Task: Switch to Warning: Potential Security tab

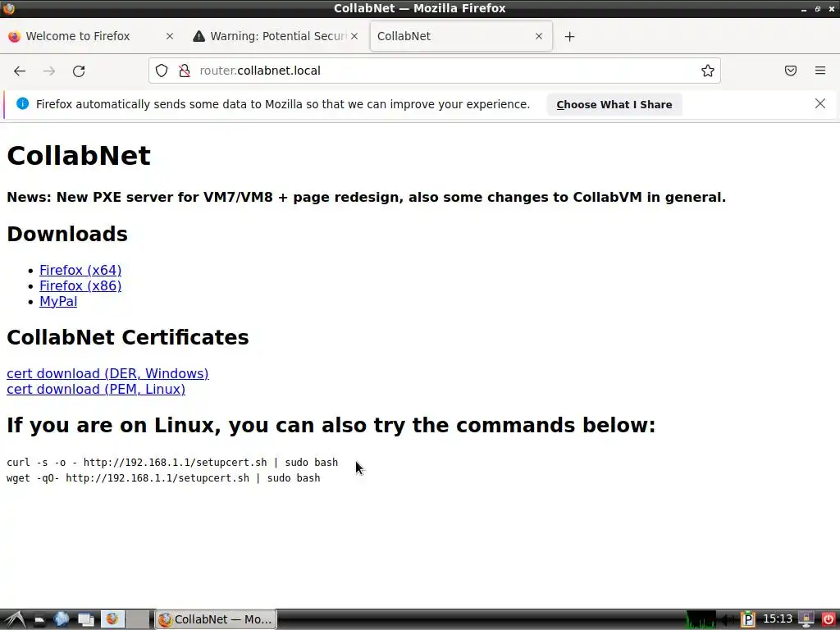Action: (x=276, y=36)
